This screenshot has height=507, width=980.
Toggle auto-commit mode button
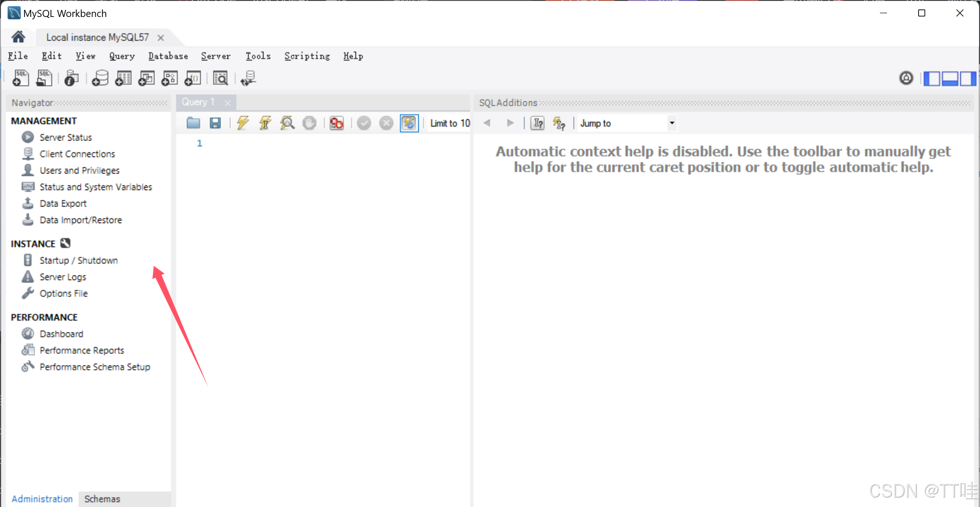click(x=409, y=123)
